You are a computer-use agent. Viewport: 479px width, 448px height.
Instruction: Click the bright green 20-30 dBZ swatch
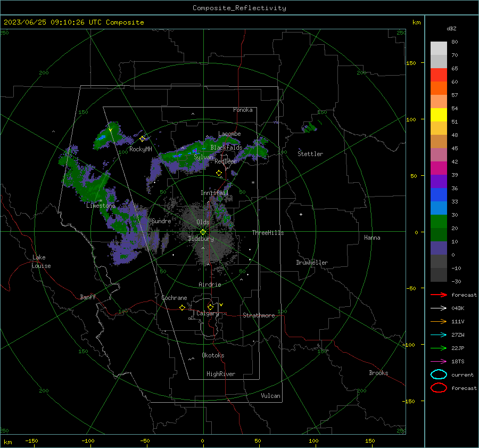[x=439, y=222]
